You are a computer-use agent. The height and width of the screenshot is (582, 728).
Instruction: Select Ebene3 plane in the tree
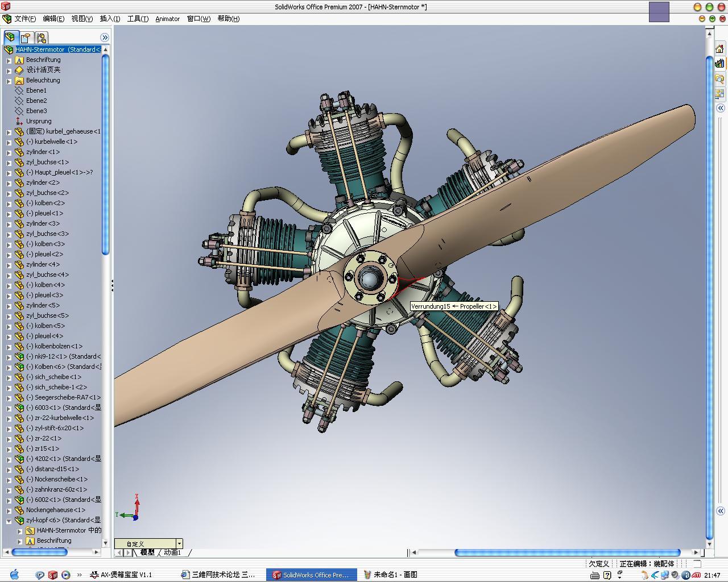pos(36,111)
